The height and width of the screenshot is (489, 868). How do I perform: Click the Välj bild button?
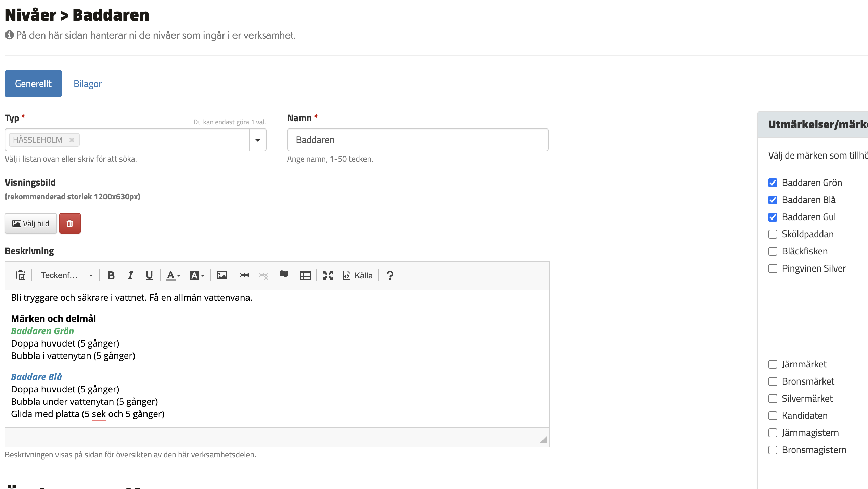[31, 224]
